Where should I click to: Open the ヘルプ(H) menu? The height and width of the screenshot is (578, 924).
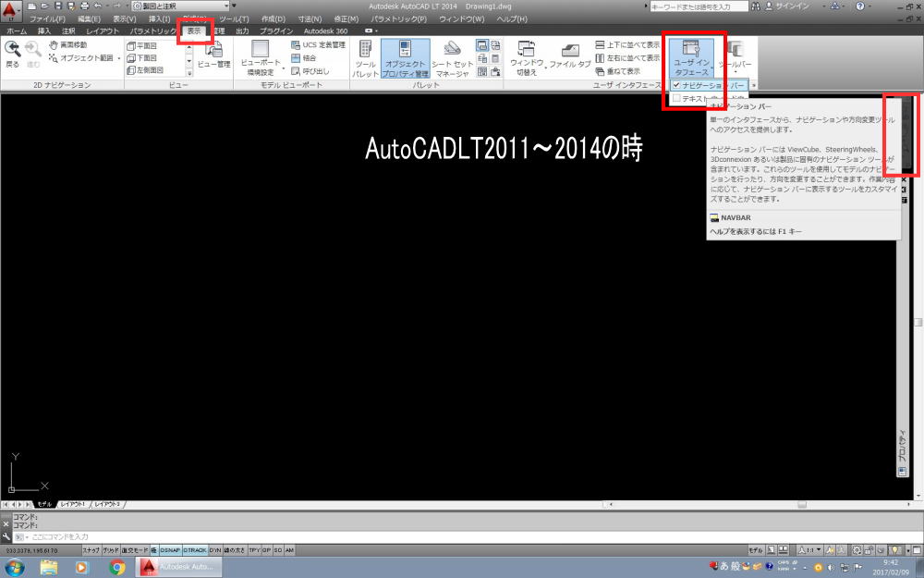[512, 18]
